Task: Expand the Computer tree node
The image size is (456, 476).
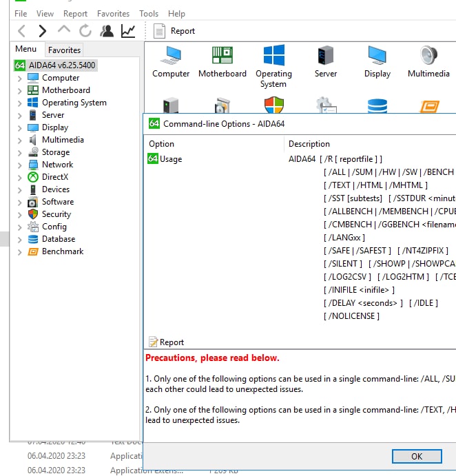Action: pos(20,79)
